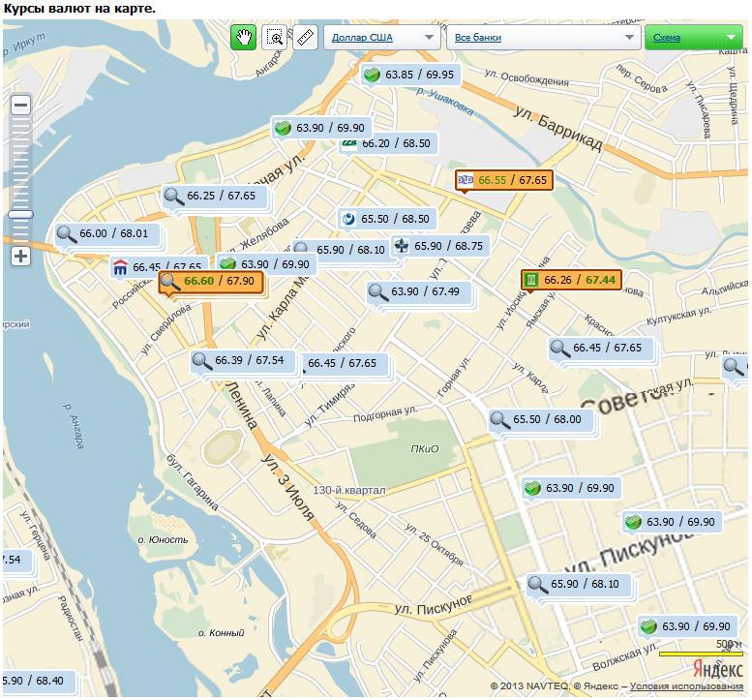Click the plus zoom in button
752x700 pixels.
click(20, 257)
